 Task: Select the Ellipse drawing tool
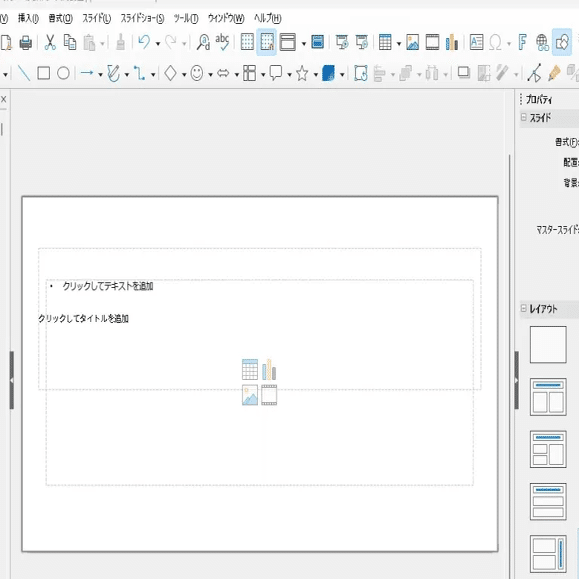[64, 73]
